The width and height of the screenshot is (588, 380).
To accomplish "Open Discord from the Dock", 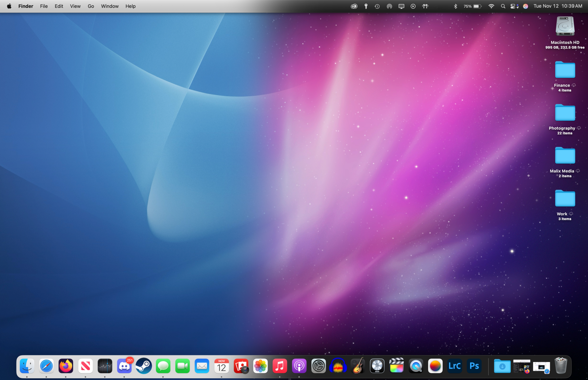I will pyautogui.click(x=124, y=366).
